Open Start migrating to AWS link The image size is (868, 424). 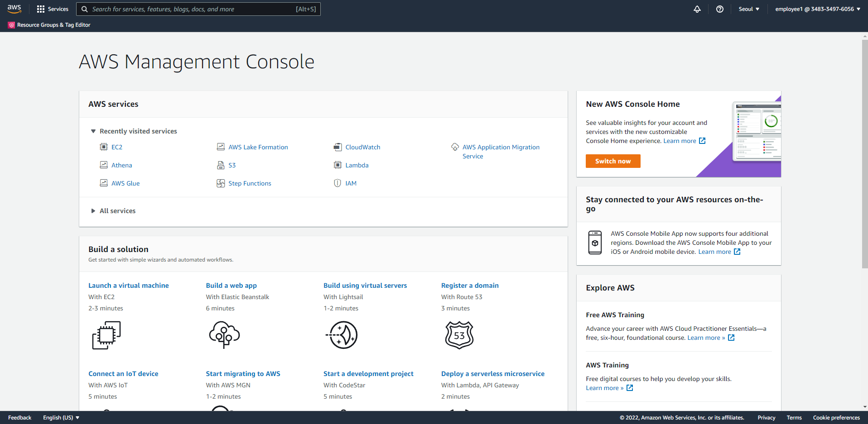tap(243, 374)
